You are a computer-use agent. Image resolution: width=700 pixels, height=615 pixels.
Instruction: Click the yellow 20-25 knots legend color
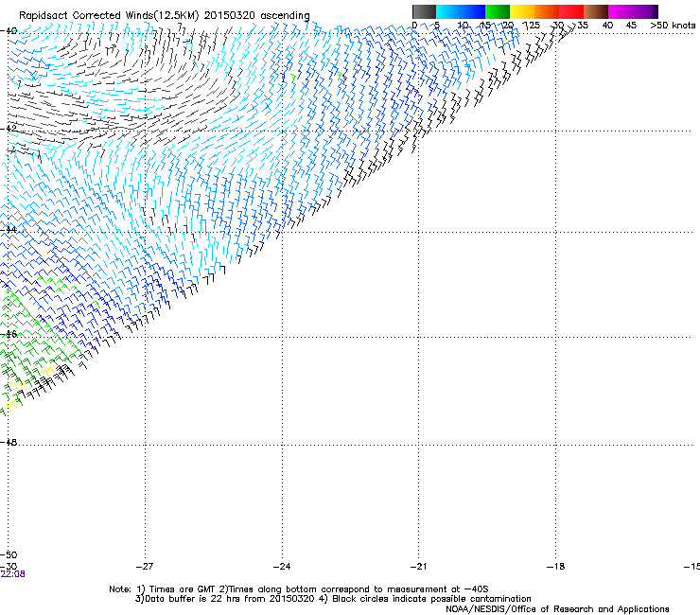tap(522, 11)
